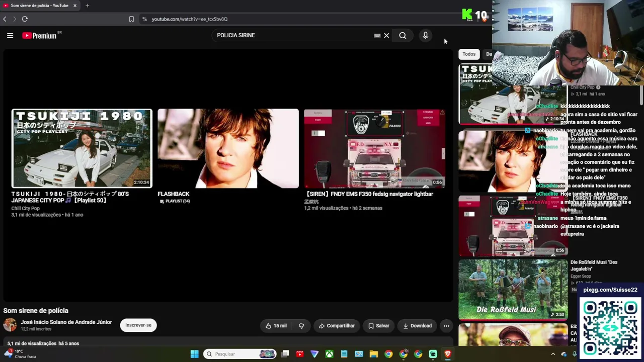Play sidebar Die Roßfeld Musi video thumbnail
This screenshot has height=362, width=644.
click(x=513, y=289)
